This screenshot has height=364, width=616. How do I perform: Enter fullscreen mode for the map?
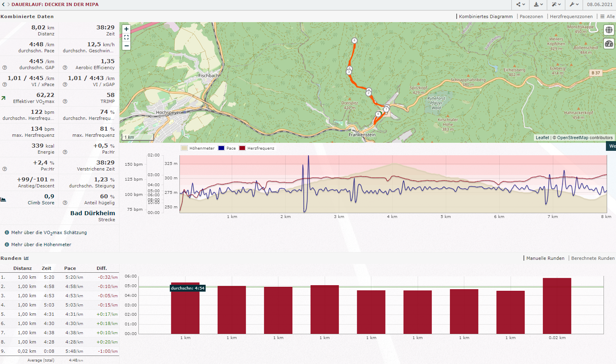click(126, 37)
